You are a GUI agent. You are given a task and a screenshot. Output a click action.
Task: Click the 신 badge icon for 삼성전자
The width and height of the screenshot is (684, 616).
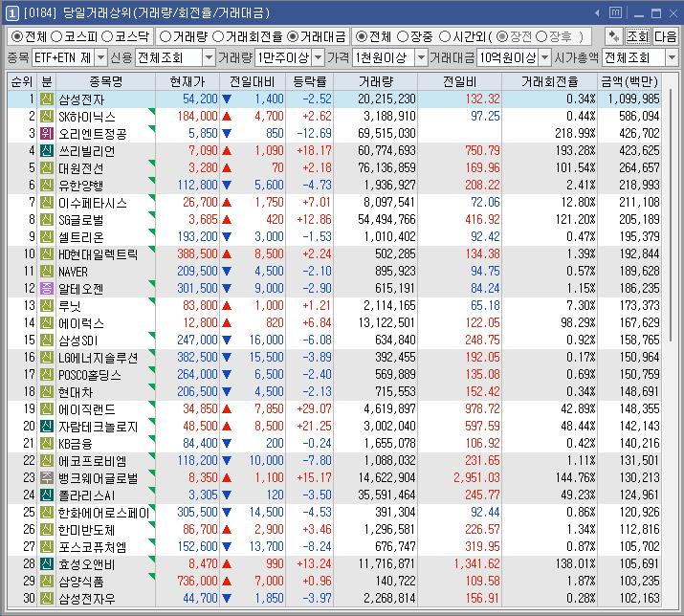pos(47,99)
